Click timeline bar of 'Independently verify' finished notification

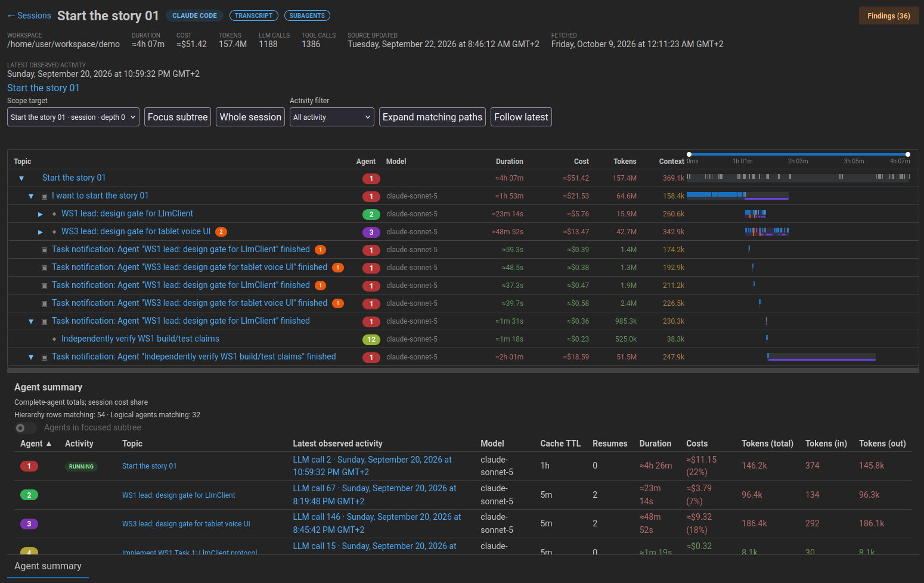[821, 356]
